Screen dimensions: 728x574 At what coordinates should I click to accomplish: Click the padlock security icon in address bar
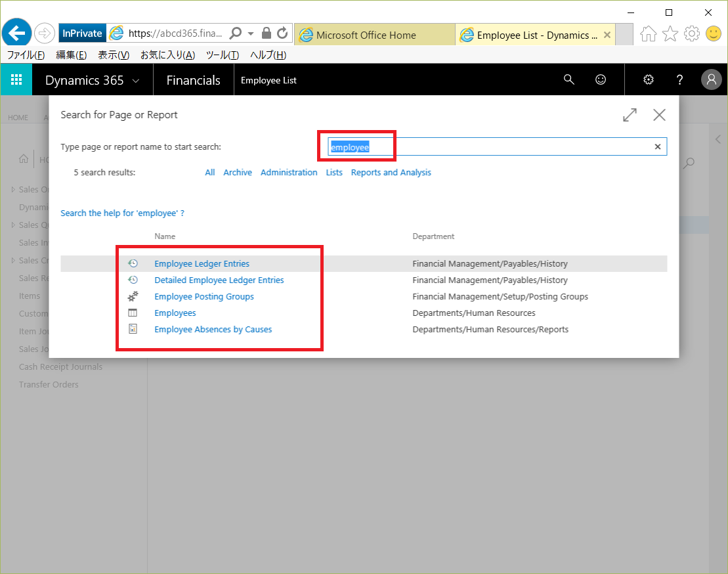pyautogui.click(x=266, y=33)
